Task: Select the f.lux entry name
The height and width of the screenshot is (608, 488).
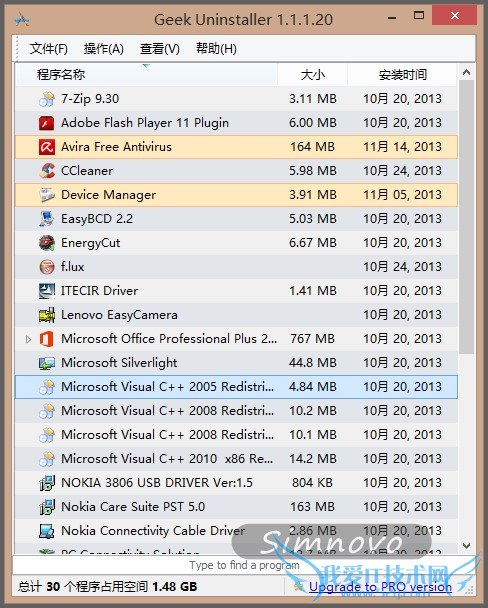Action: tap(72, 267)
